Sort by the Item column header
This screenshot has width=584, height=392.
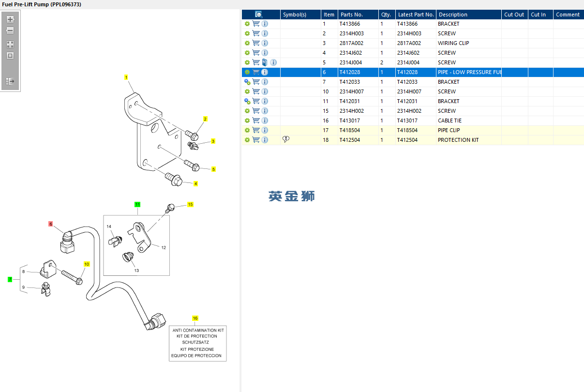pyautogui.click(x=329, y=15)
